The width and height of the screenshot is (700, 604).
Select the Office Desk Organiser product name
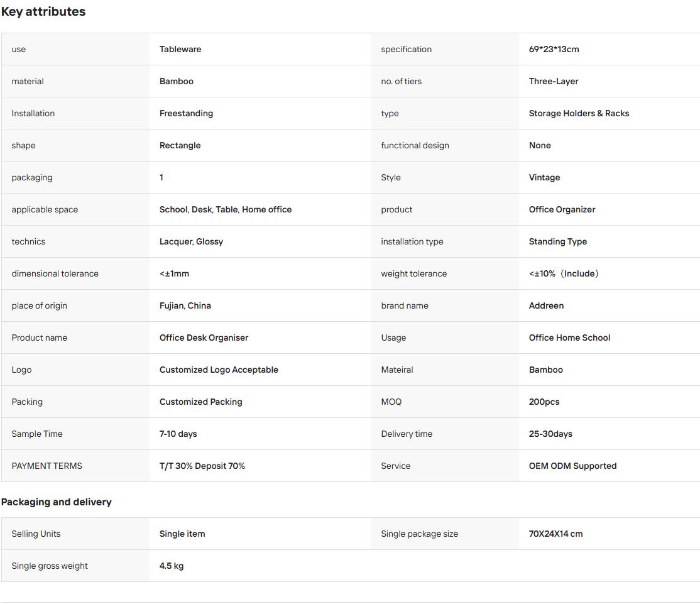coord(204,338)
